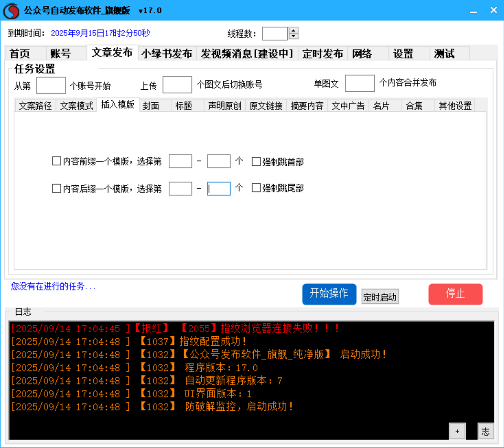Open the 原文链接 sub-tab

tap(266, 106)
